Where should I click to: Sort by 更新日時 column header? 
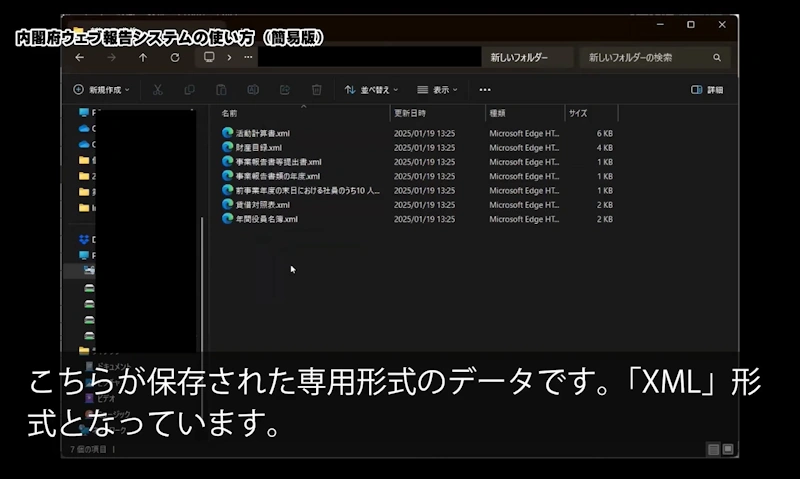point(410,114)
